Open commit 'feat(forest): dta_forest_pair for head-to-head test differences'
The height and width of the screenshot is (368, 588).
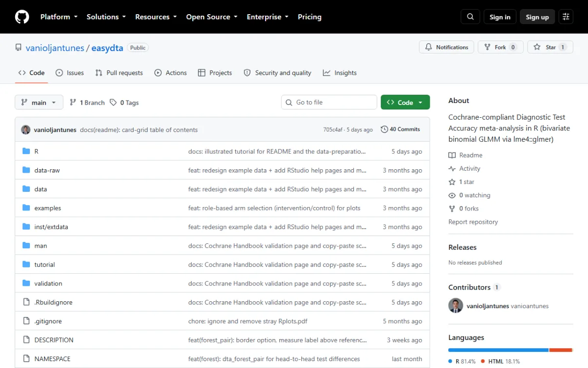pyautogui.click(x=274, y=359)
